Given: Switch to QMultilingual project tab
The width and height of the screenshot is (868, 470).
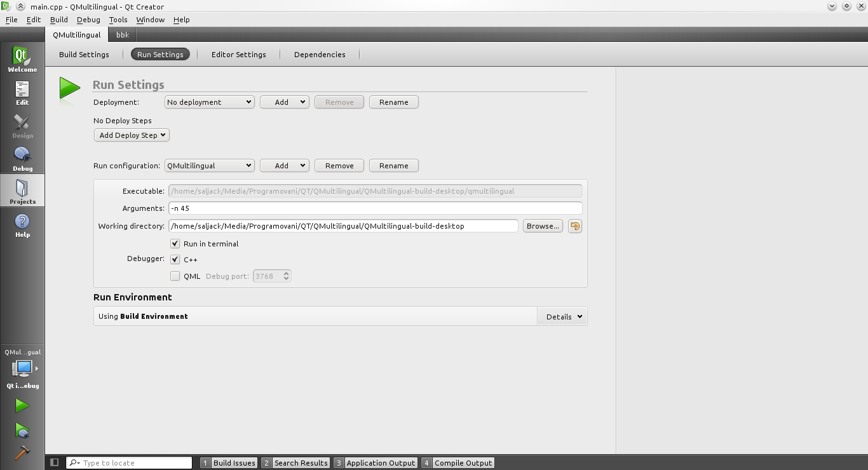Looking at the screenshot, I should [77, 35].
